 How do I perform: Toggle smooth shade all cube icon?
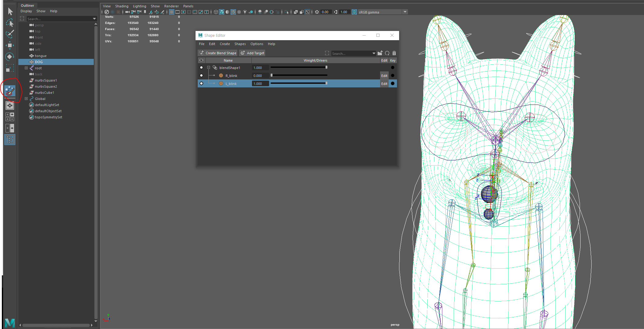coord(222,12)
